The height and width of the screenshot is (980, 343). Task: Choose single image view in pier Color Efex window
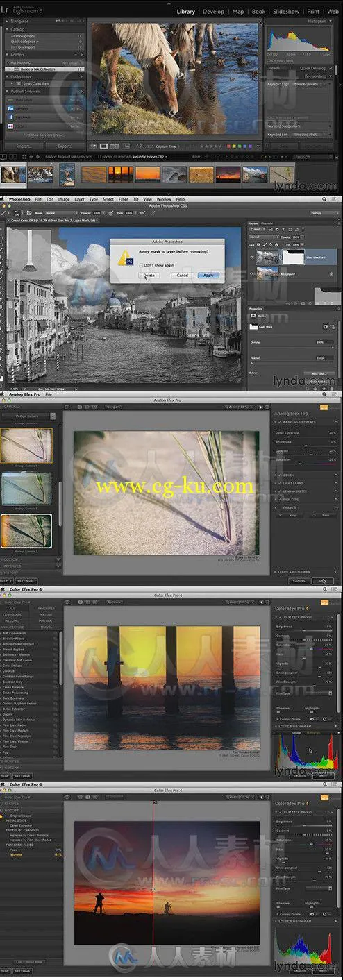(x=81, y=602)
